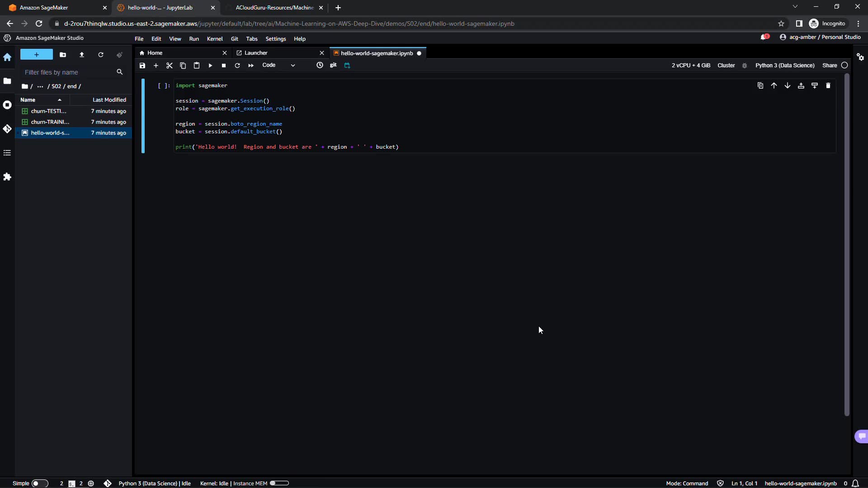This screenshot has height=488, width=868.
Task: Open the Kernel menu
Action: [215, 39]
